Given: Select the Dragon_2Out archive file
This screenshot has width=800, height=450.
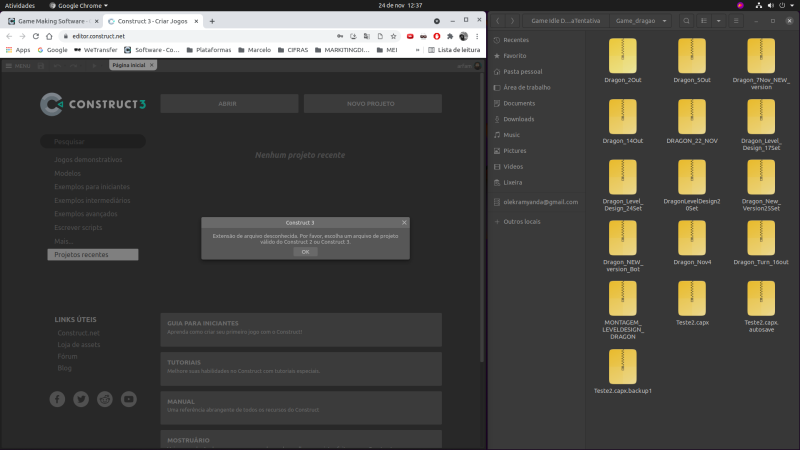Looking at the screenshot, I should click(x=622, y=61).
